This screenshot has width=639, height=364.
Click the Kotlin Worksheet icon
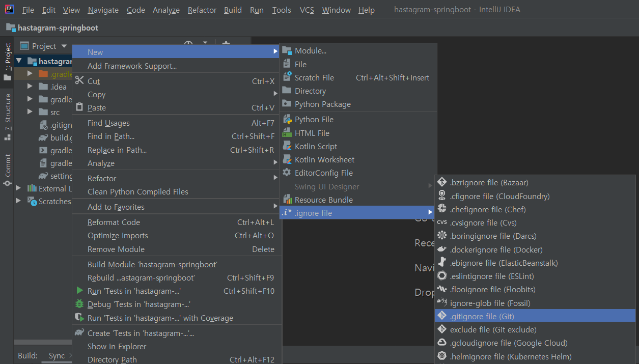point(287,159)
